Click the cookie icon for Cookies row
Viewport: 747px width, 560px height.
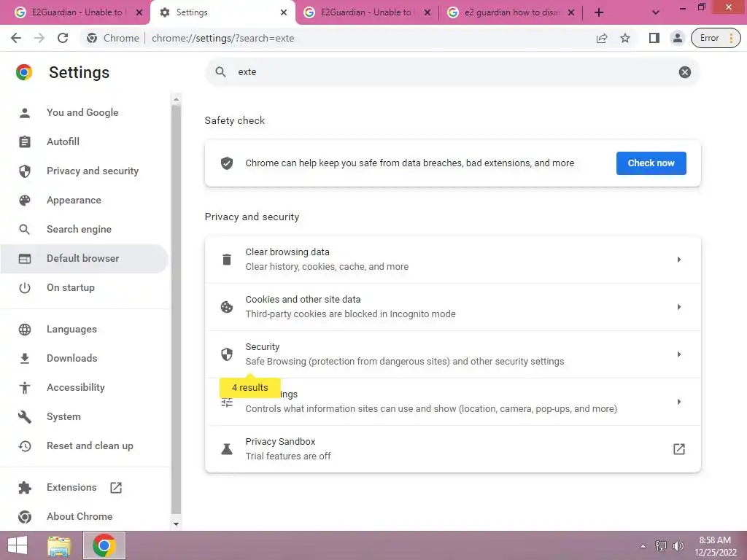pos(227,307)
